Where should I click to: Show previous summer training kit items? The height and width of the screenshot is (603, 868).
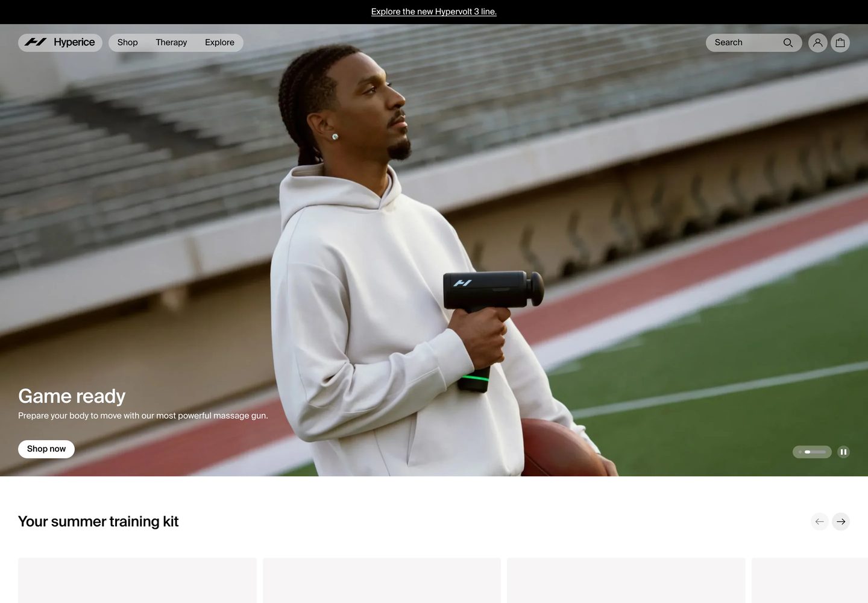[820, 522]
